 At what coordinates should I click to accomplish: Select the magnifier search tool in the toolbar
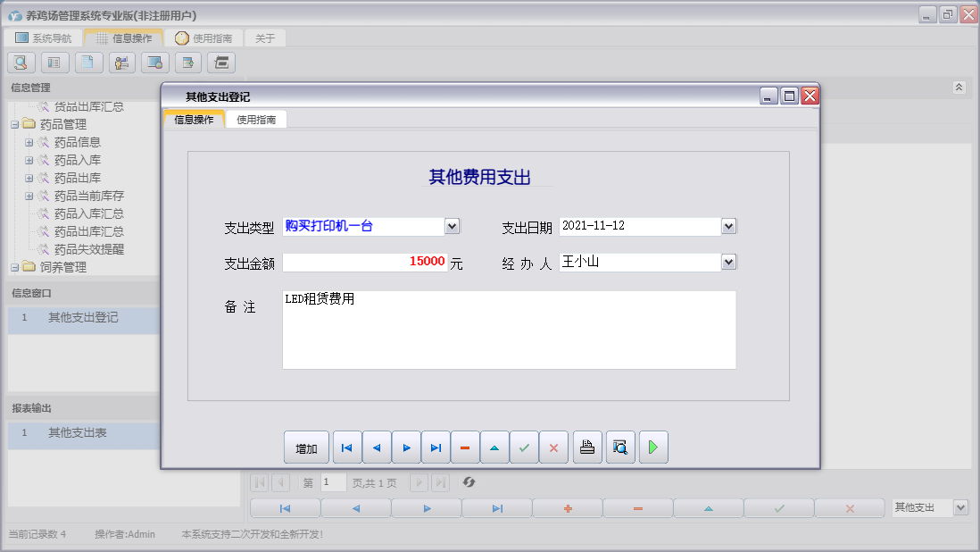click(x=20, y=63)
